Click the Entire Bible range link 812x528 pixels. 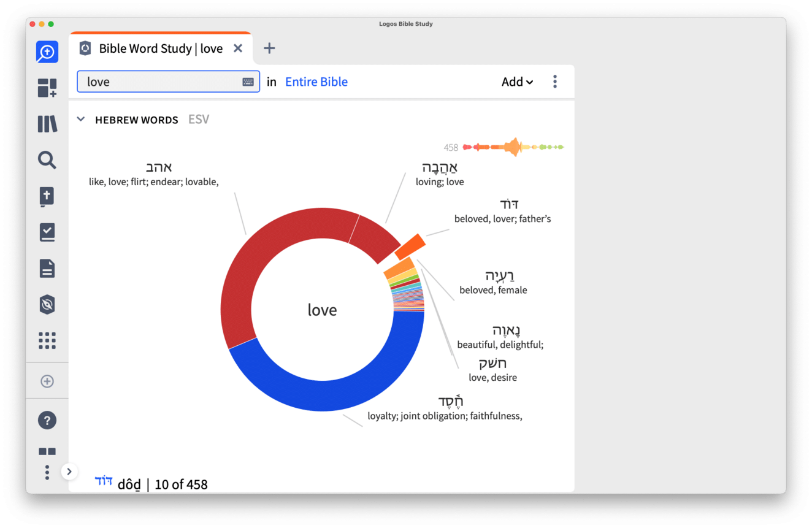(316, 82)
